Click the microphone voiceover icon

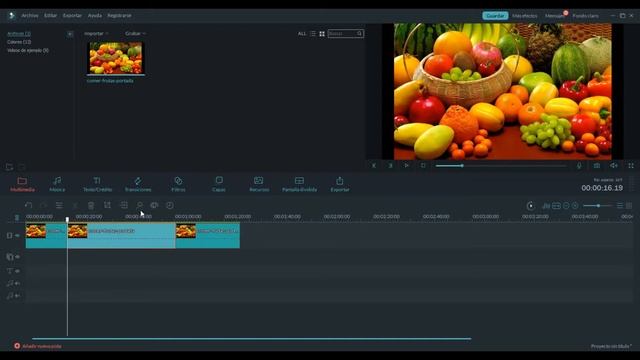click(579, 165)
